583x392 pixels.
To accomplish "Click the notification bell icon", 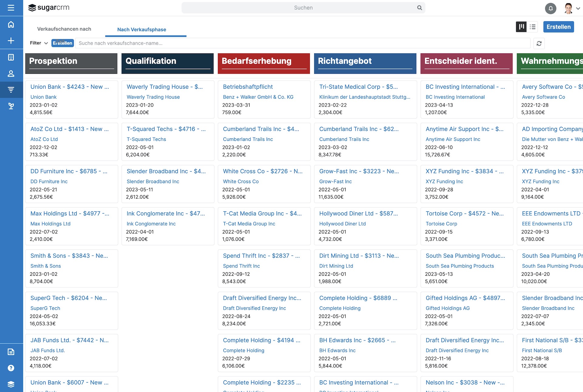I will pos(551,8).
